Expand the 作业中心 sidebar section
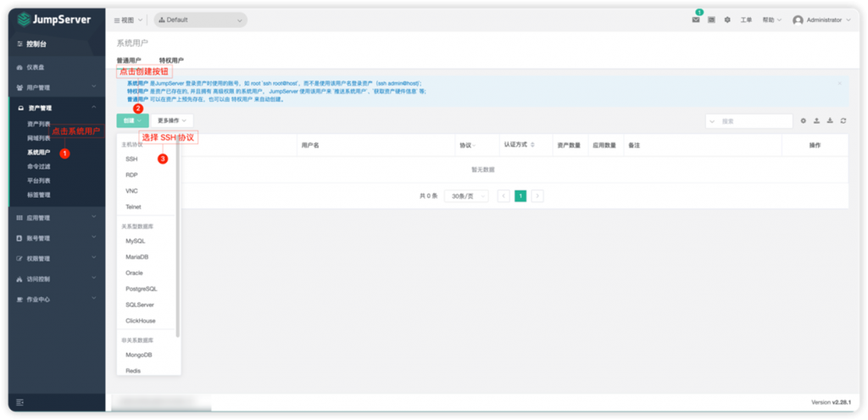868x420 pixels. (93, 300)
